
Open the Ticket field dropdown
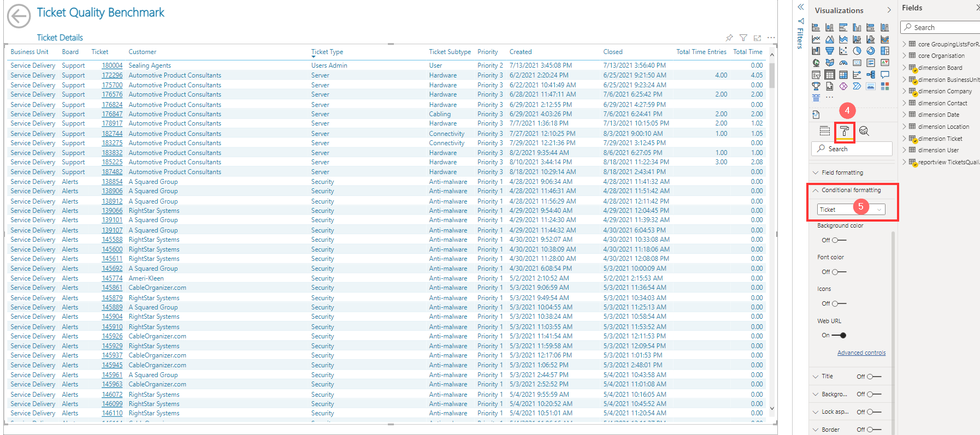(x=851, y=210)
